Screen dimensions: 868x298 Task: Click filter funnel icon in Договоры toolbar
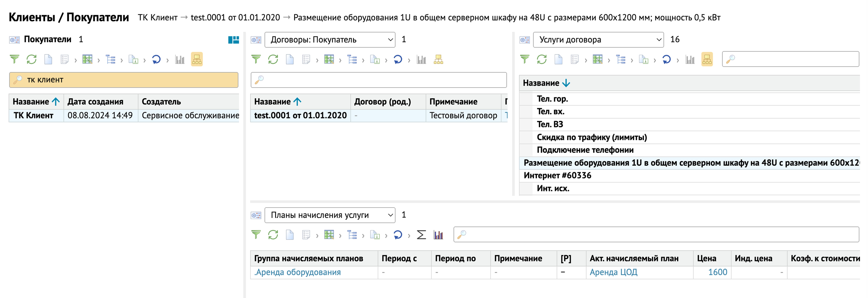coord(256,60)
